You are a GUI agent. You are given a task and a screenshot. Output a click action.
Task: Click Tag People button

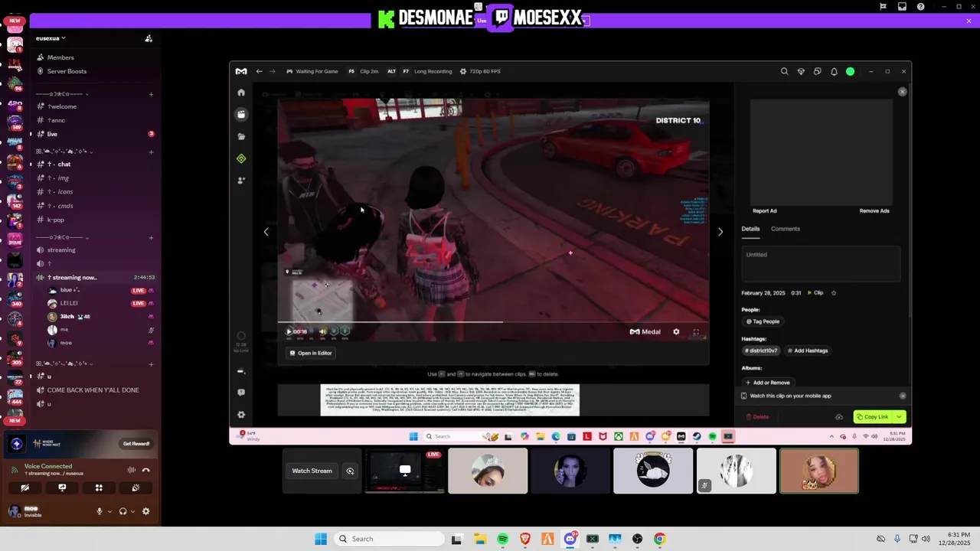coord(763,321)
